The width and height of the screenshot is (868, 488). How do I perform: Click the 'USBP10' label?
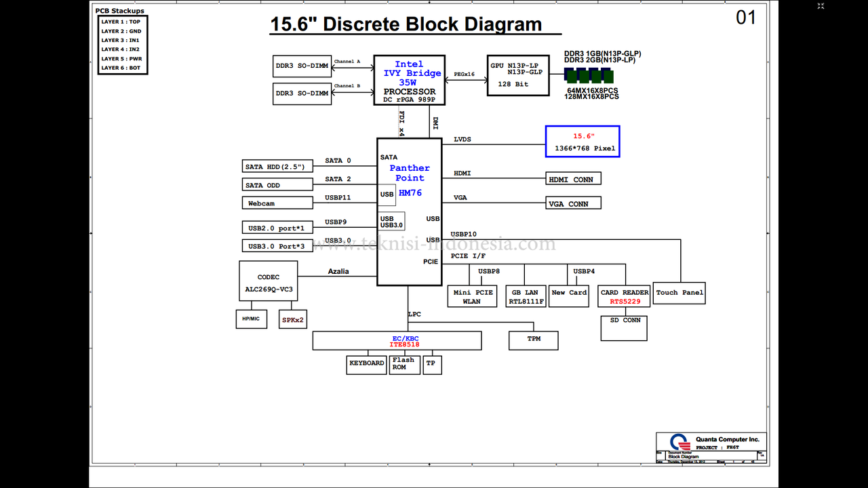[464, 234]
